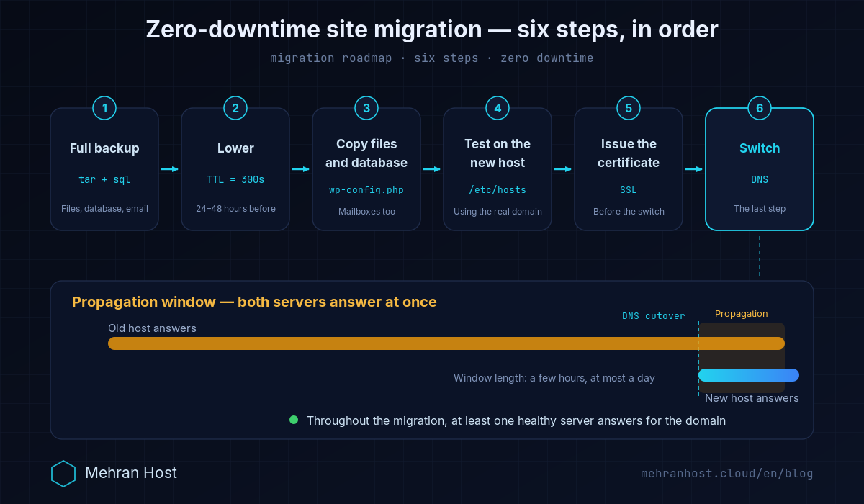This screenshot has width=864, height=504.
Task: Click the 'SSL' code text
Action: [629, 190]
